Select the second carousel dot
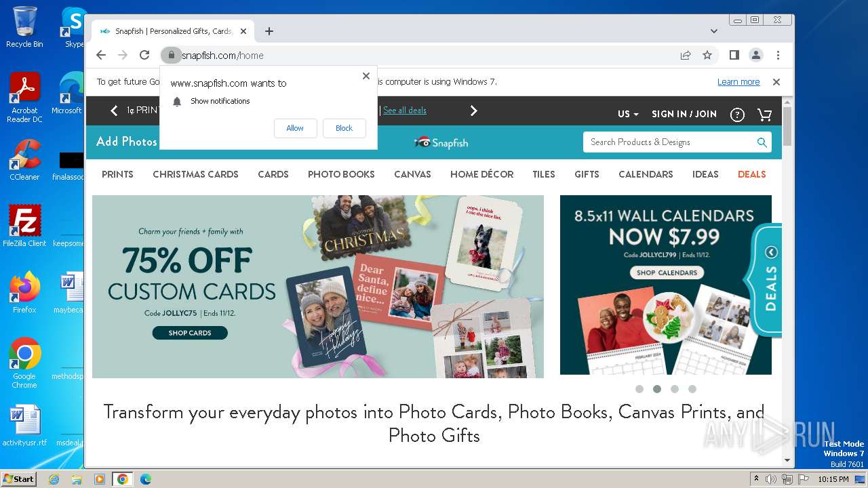 656,389
